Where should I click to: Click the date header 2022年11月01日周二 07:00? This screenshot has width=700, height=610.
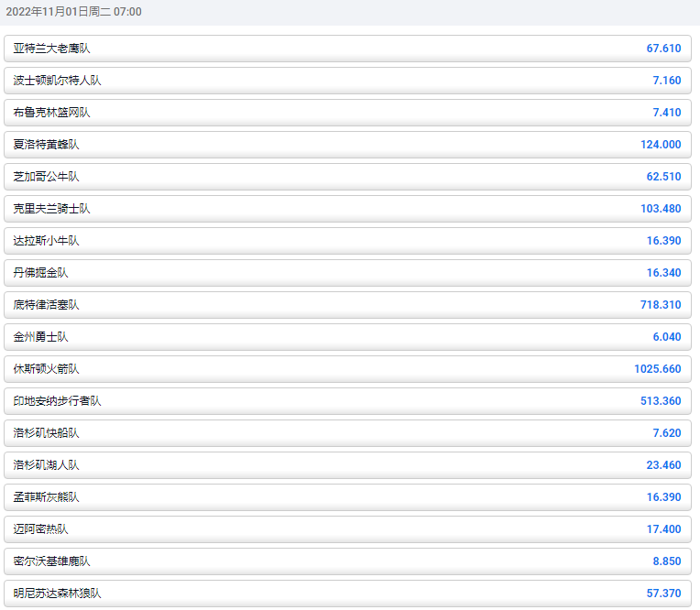click(73, 12)
